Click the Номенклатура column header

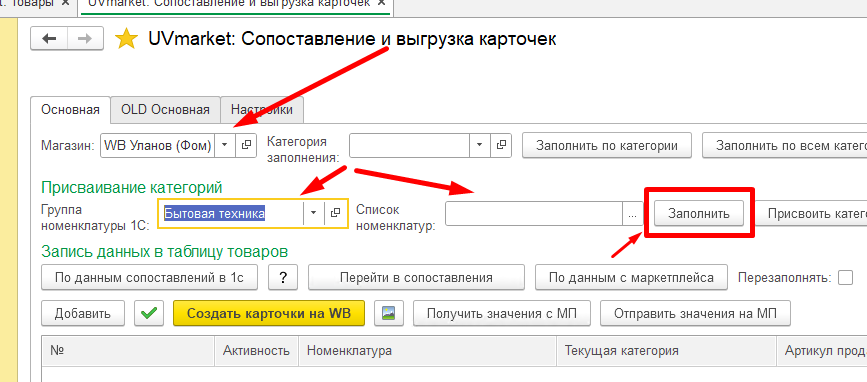click(427, 350)
